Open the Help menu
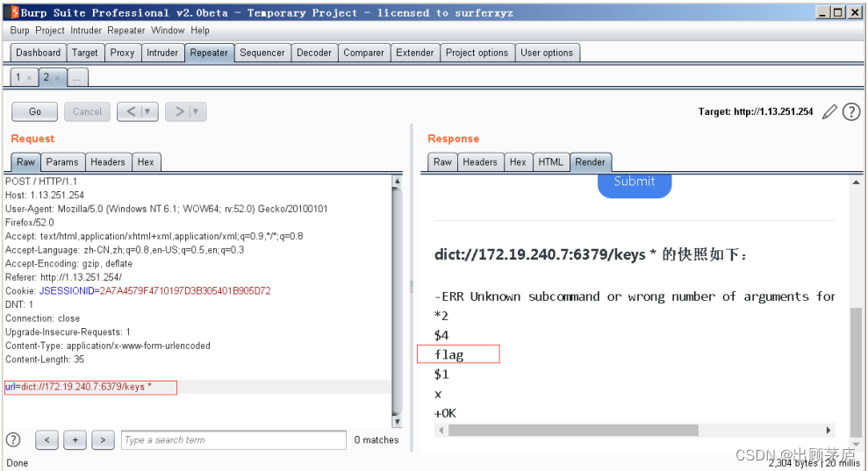Viewport: 868px width, 471px height. (x=200, y=31)
